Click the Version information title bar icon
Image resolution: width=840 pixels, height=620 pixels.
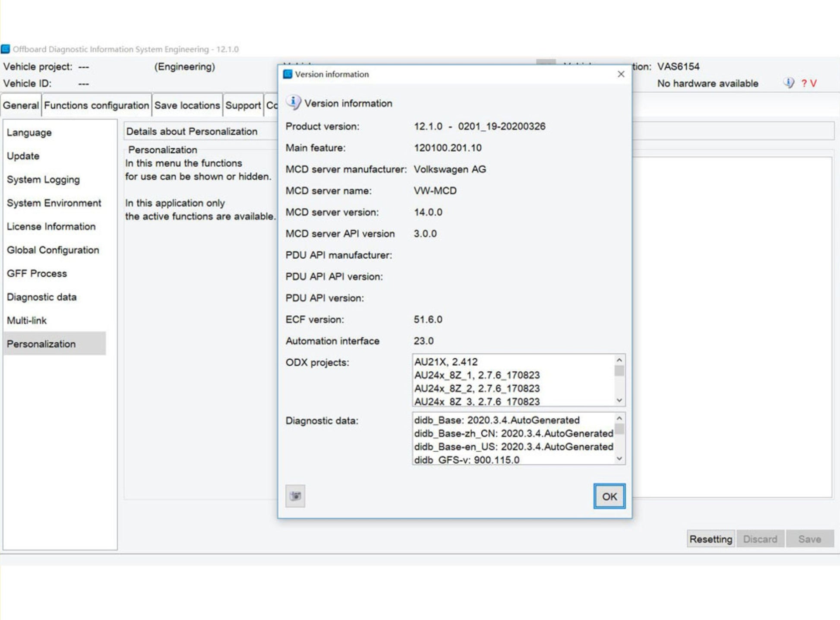click(287, 74)
